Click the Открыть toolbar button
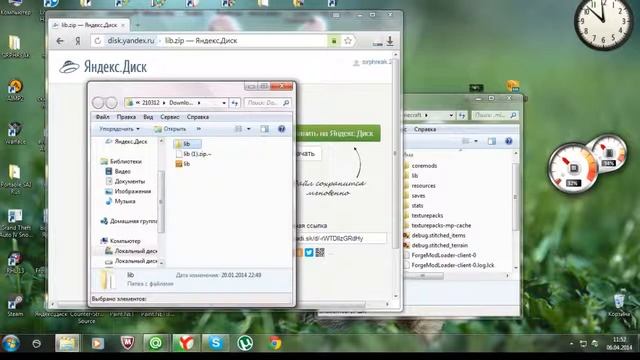 tap(170, 129)
